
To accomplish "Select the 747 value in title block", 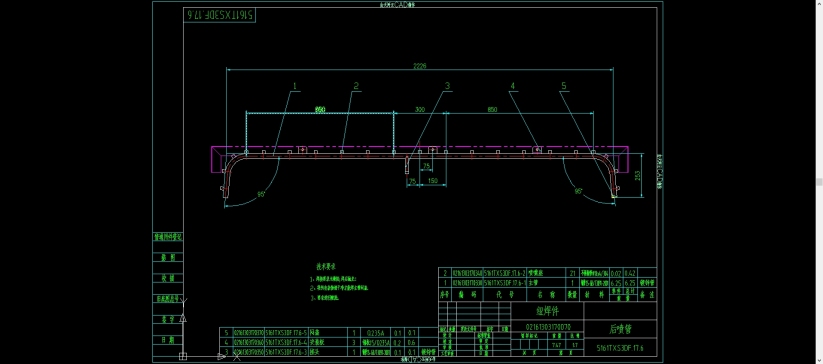I will (556, 345).
